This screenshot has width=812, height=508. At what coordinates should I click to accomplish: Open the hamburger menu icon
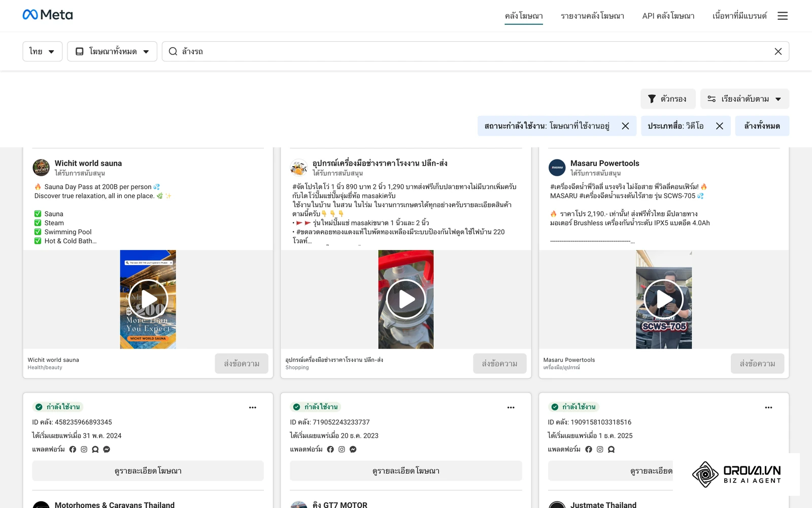(783, 16)
